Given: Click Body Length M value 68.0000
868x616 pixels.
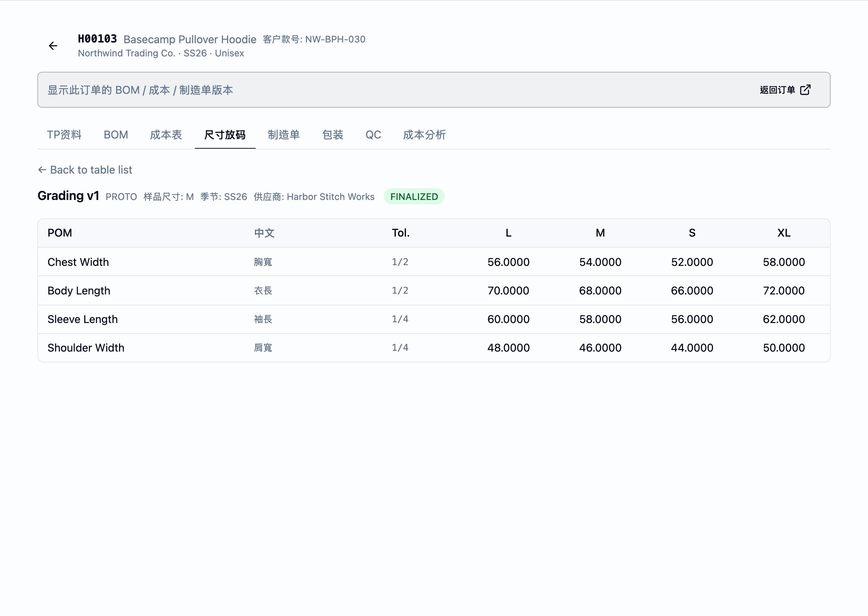Looking at the screenshot, I should pos(600,290).
